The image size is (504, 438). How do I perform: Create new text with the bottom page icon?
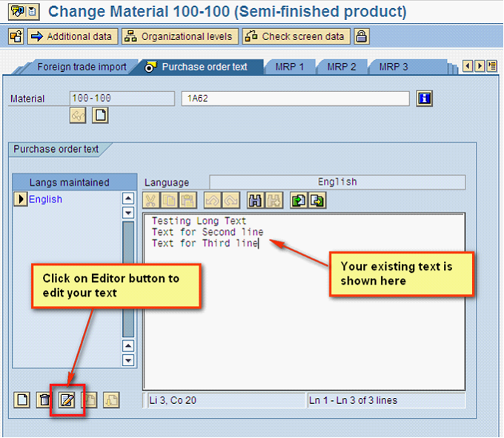[23, 400]
